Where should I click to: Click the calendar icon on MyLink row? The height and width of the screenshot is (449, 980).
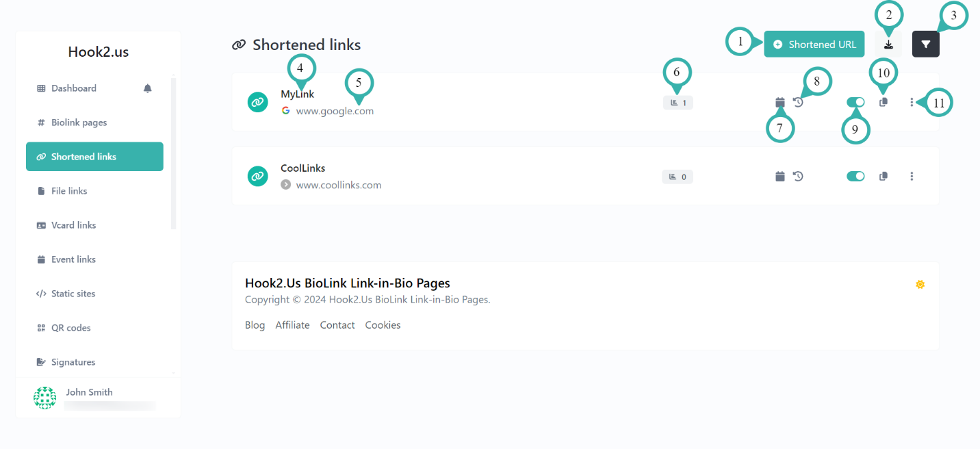tap(779, 103)
